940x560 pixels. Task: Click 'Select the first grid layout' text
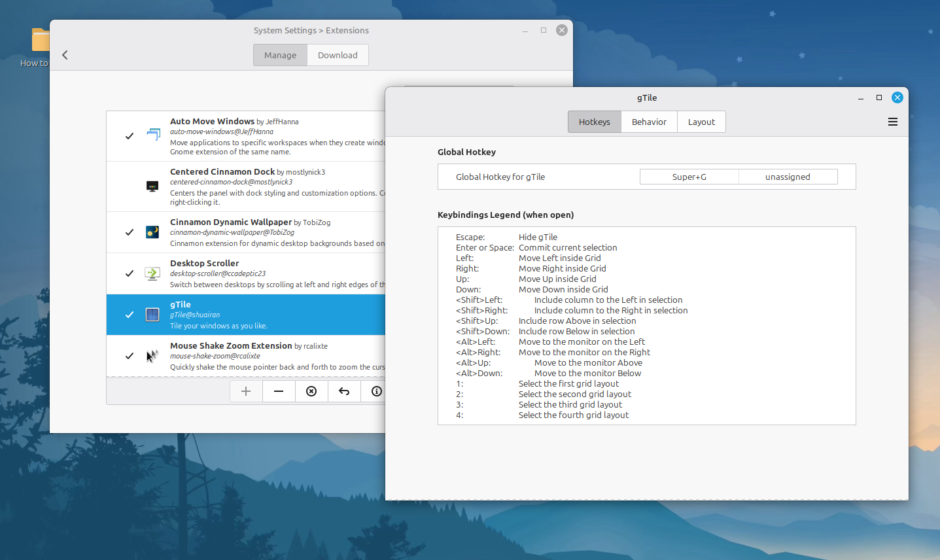568,383
